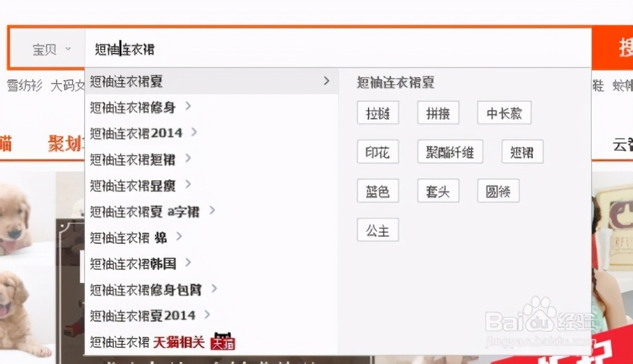Click into the 短袖连衣裙 search input field
The height and width of the screenshot is (364, 633).
click(x=338, y=49)
